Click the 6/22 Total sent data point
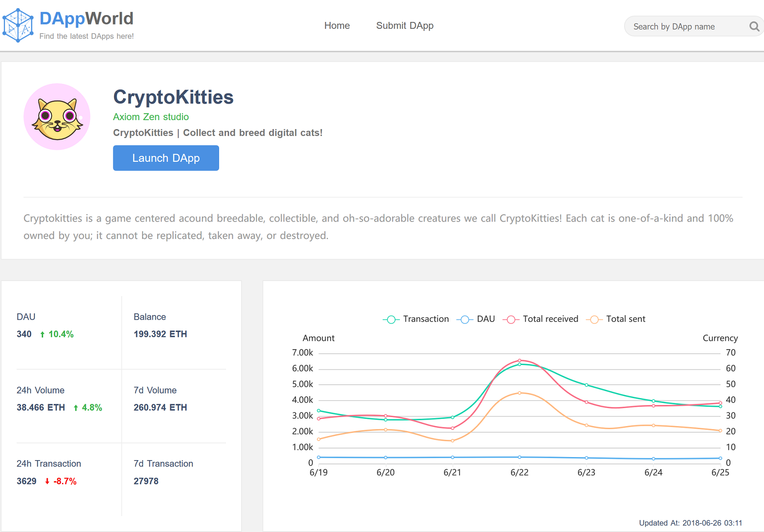 [x=520, y=393]
